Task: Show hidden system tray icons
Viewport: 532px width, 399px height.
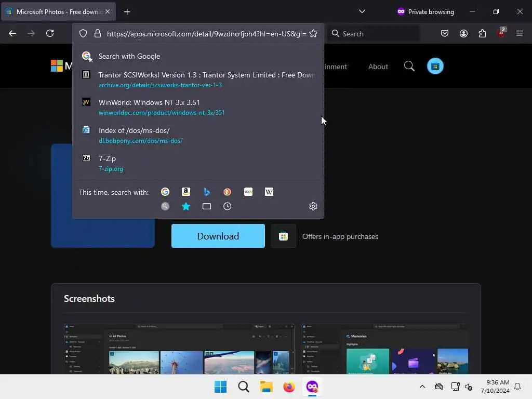Action: [422, 387]
